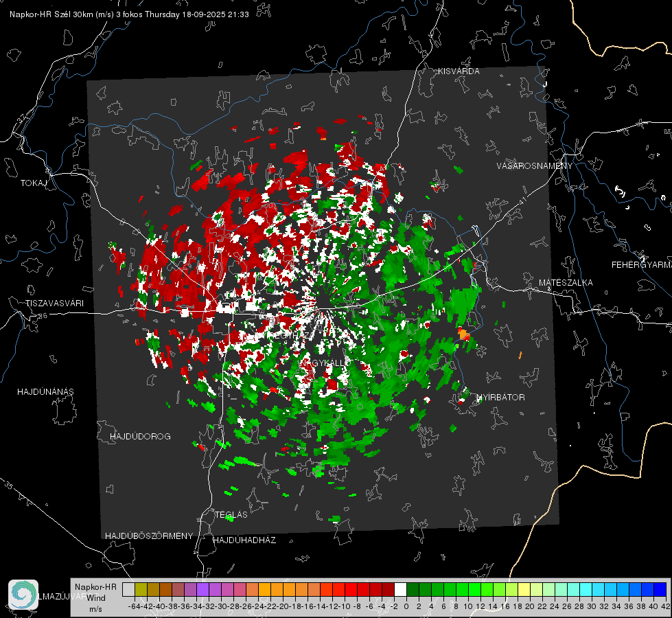Click the orange wind echo west of Nyírbátor
The image size is (672, 618).
click(463, 334)
